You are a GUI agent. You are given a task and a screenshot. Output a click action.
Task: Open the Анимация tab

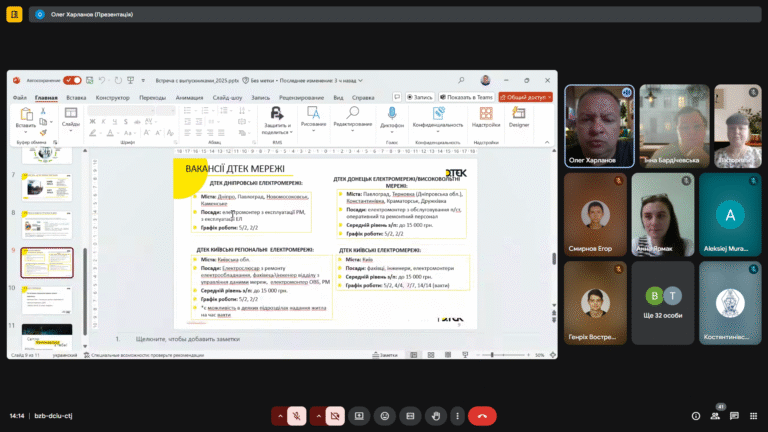(x=189, y=97)
